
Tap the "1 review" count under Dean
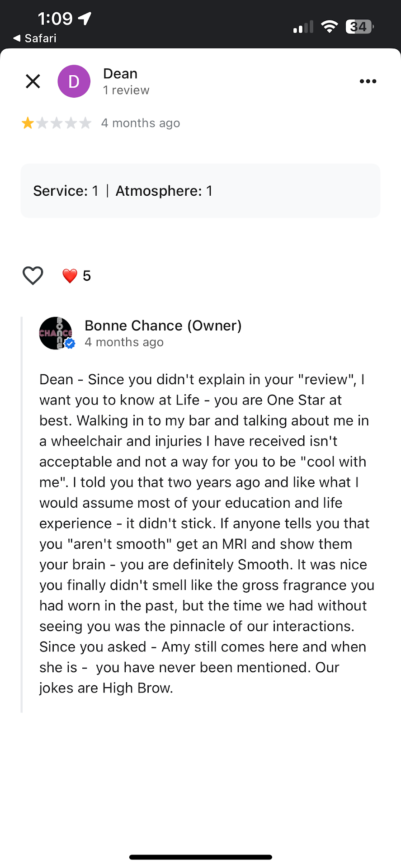[x=126, y=90]
